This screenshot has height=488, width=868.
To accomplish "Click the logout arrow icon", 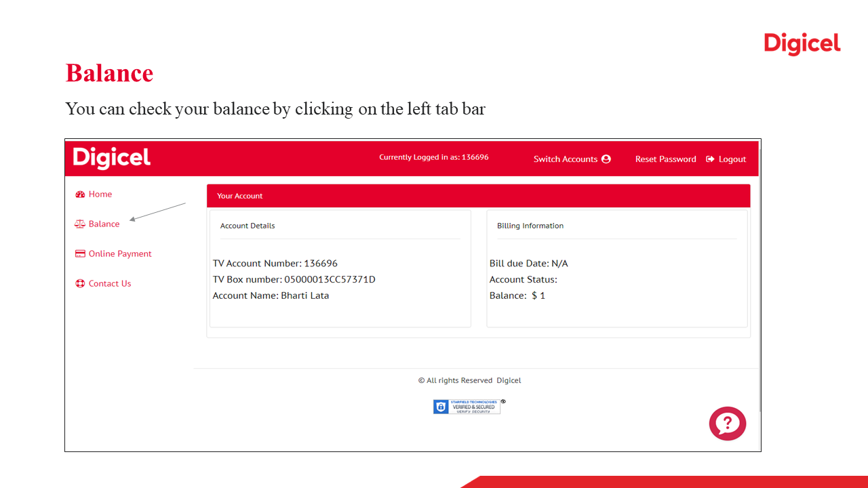I will pyautogui.click(x=710, y=159).
